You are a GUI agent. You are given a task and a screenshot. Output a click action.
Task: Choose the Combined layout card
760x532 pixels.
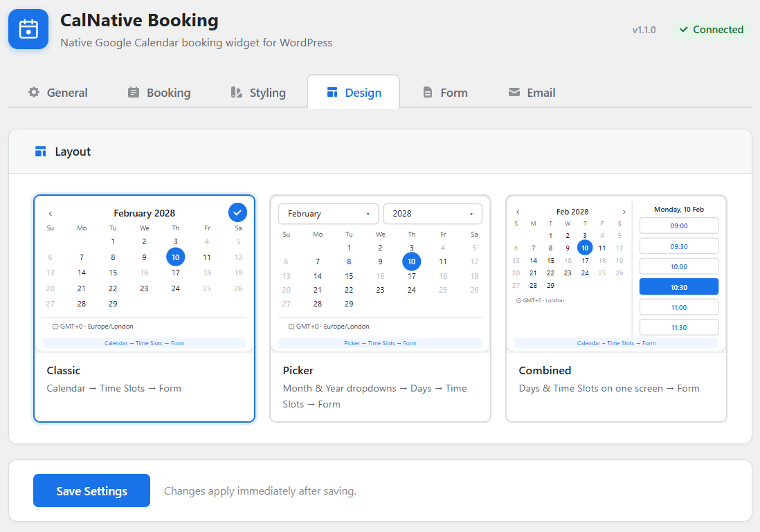click(616, 309)
